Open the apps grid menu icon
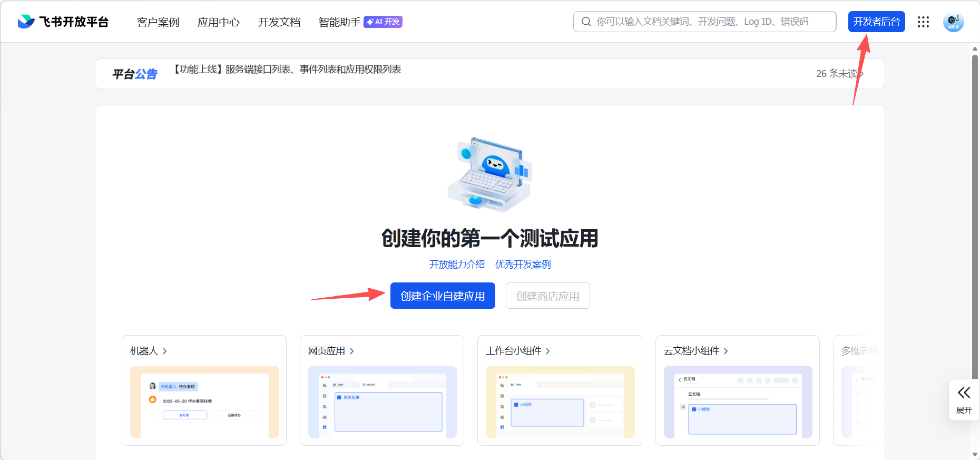The height and width of the screenshot is (460, 980). point(923,22)
